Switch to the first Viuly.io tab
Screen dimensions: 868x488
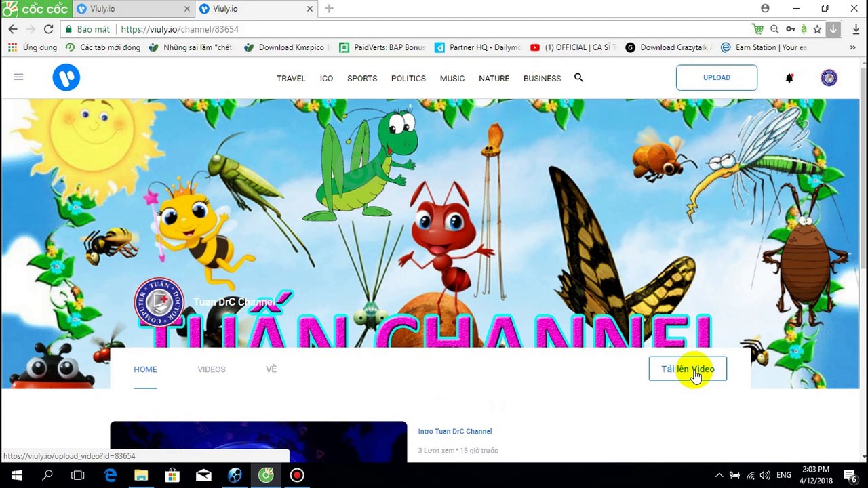(132, 9)
